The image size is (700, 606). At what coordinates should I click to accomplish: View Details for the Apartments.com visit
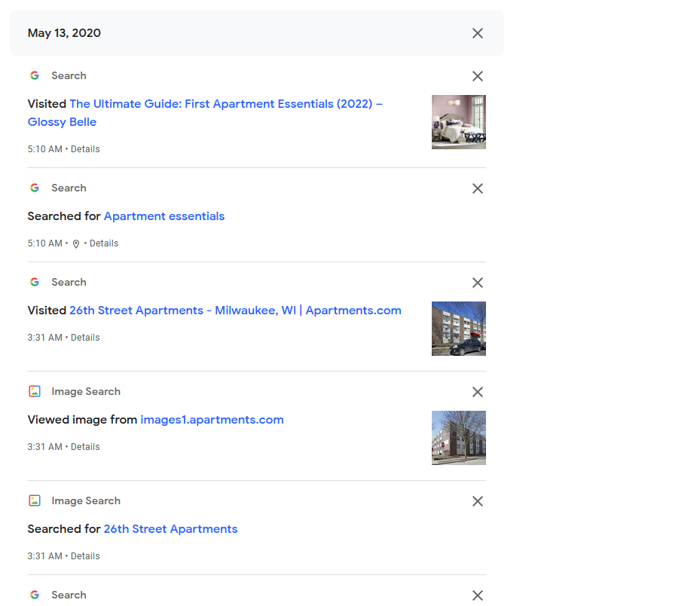pyautogui.click(x=85, y=338)
